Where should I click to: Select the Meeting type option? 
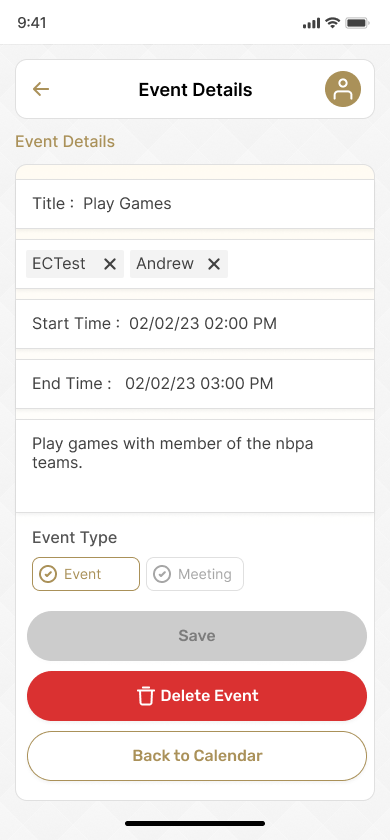[x=195, y=574]
